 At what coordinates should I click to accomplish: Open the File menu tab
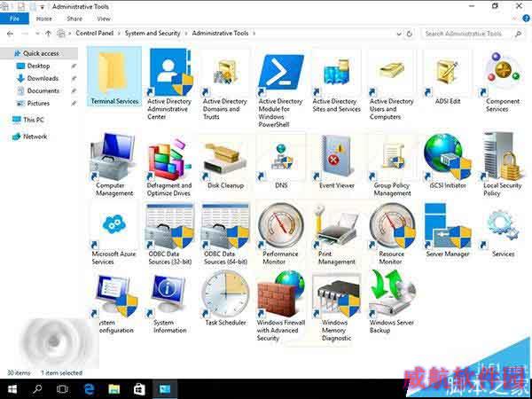(x=14, y=19)
